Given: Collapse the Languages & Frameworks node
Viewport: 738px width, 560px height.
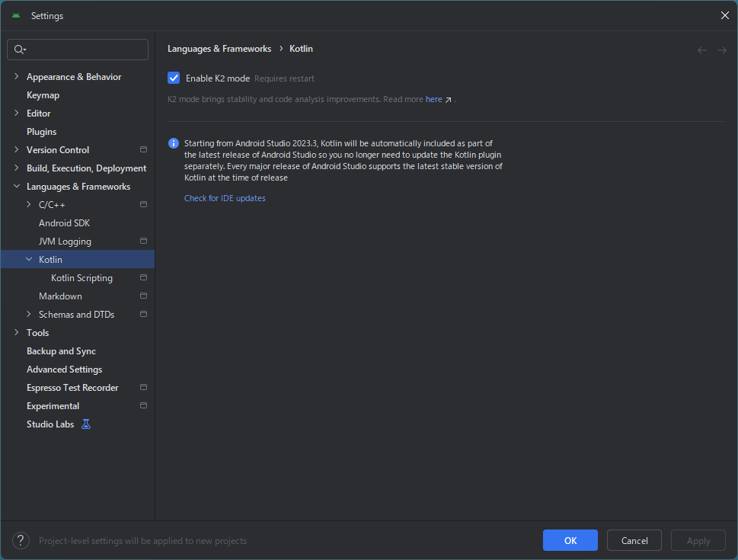Looking at the screenshot, I should click(17, 186).
